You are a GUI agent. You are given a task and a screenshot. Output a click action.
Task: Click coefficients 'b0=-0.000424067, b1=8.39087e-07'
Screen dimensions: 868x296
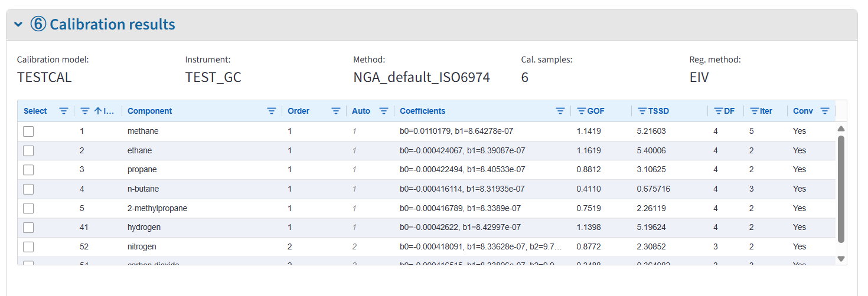click(x=462, y=150)
